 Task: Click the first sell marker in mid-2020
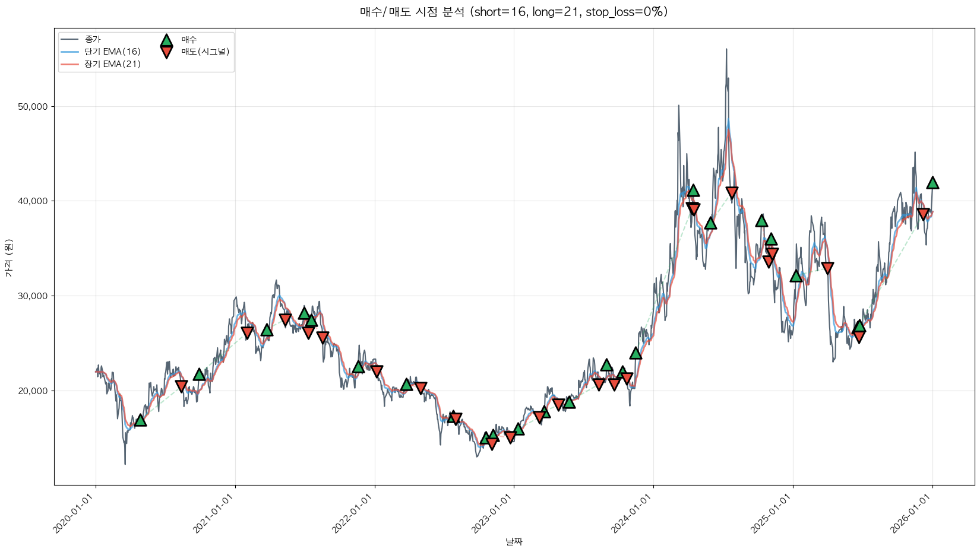(x=182, y=386)
